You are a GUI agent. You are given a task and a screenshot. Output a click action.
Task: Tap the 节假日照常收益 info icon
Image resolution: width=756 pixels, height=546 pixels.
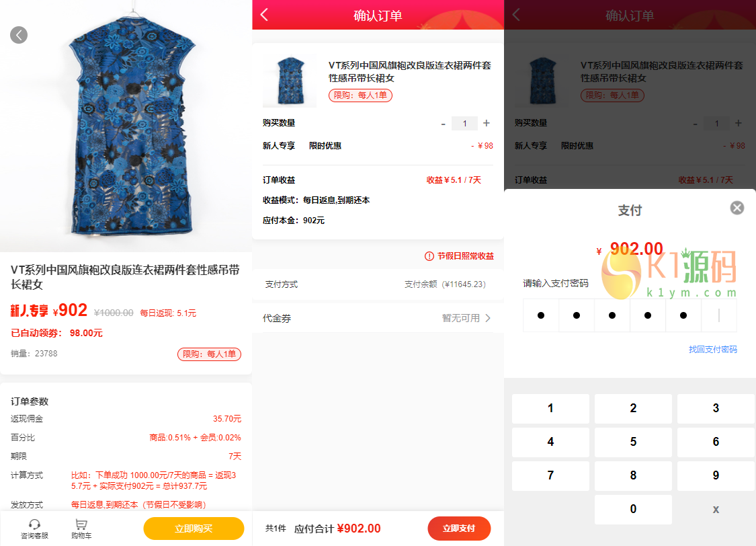pyautogui.click(x=429, y=256)
